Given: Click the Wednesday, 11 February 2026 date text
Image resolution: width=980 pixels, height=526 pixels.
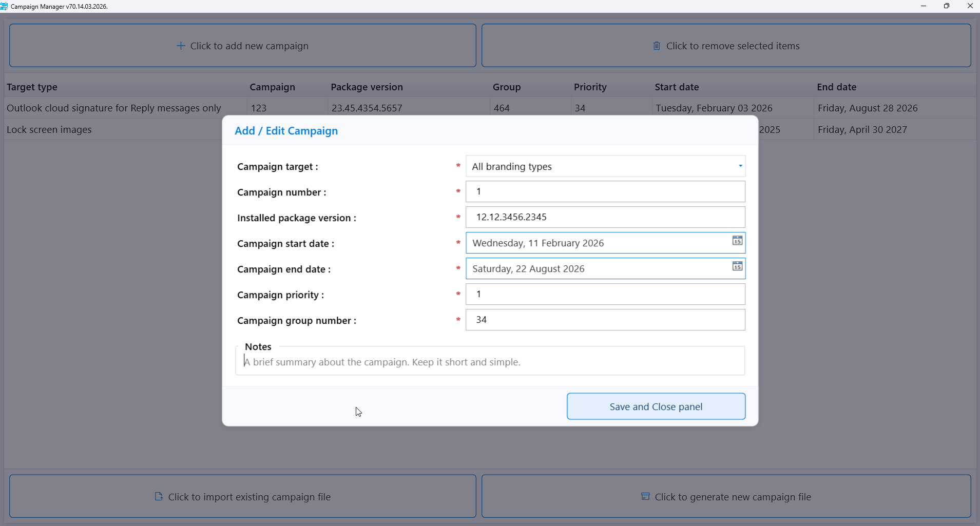Looking at the screenshot, I should pos(538,243).
